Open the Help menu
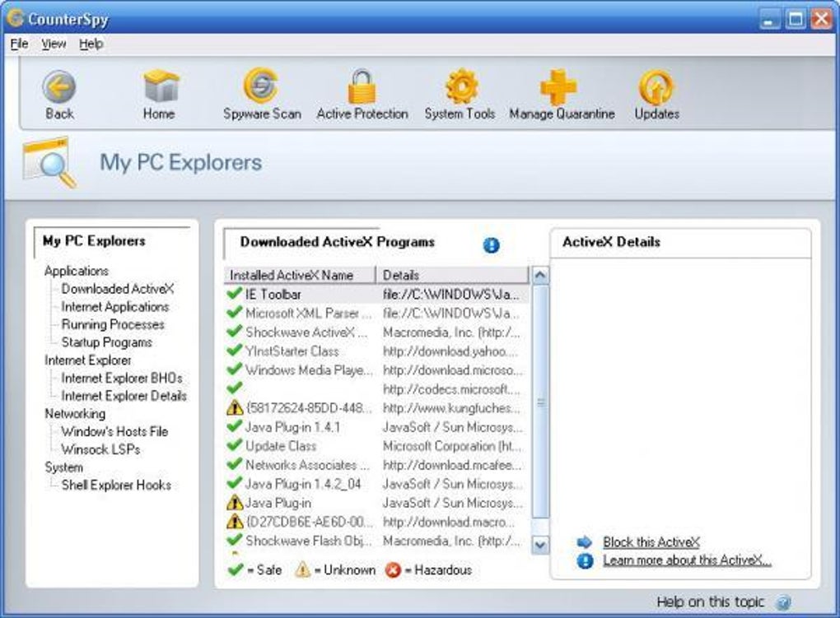This screenshot has width=840, height=618. point(91,44)
